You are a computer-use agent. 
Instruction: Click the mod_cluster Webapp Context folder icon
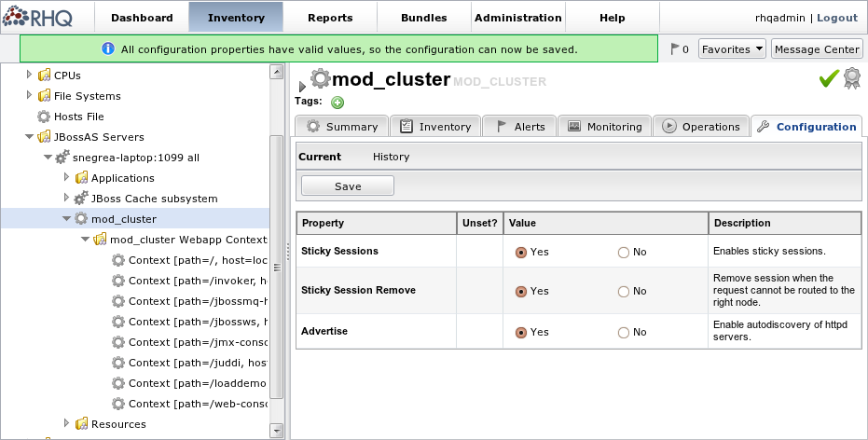click(100, 239)
